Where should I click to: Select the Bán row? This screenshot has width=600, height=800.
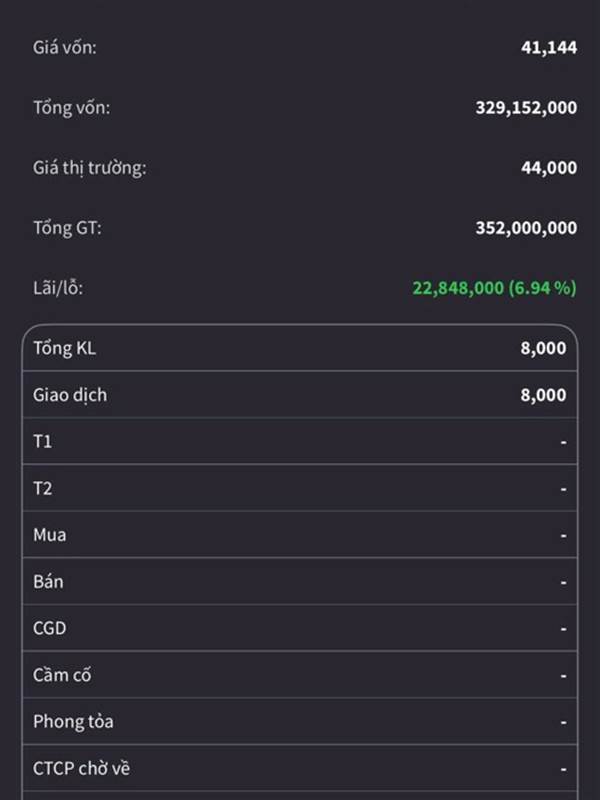point(299,582)
